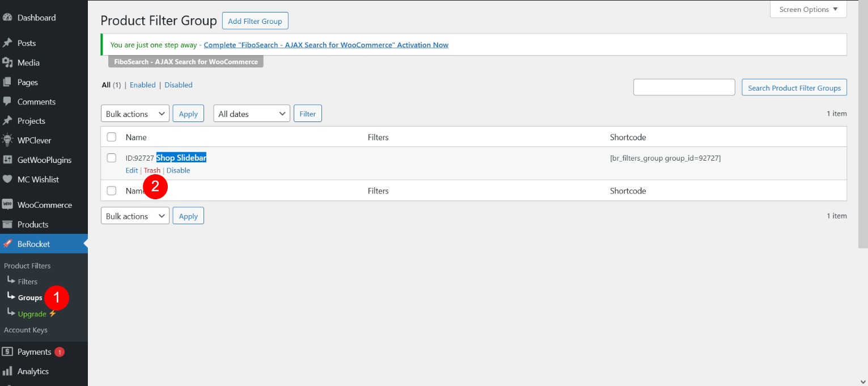Click the br_filters_group shortcode text

point(665,158)
